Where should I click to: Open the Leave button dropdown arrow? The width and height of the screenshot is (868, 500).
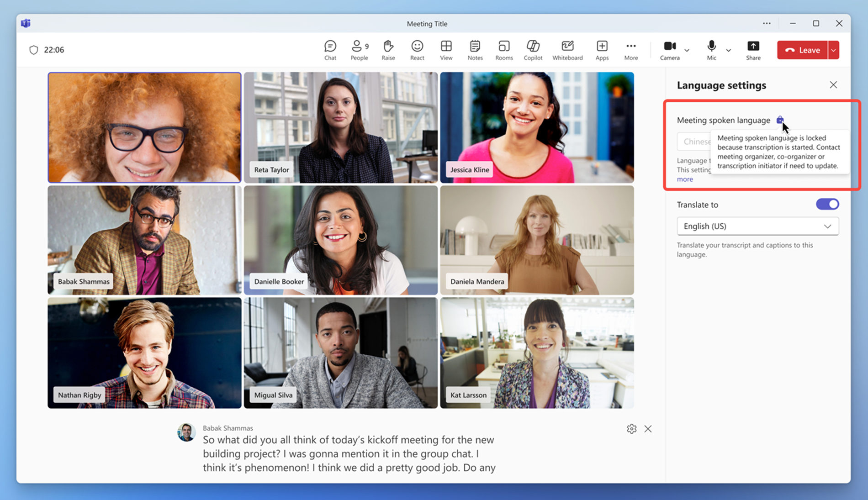point(834,50)
